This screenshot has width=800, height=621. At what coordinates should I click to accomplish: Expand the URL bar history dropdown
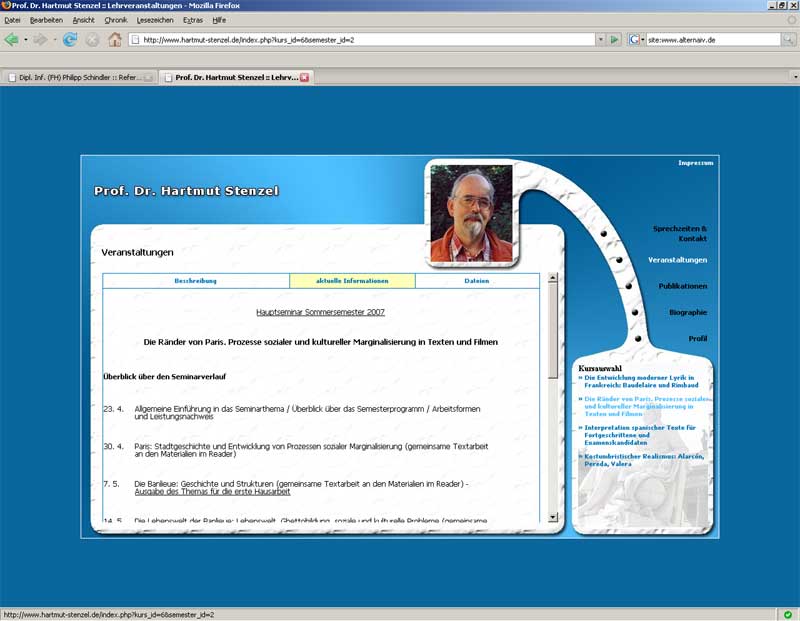pos(600,40)
